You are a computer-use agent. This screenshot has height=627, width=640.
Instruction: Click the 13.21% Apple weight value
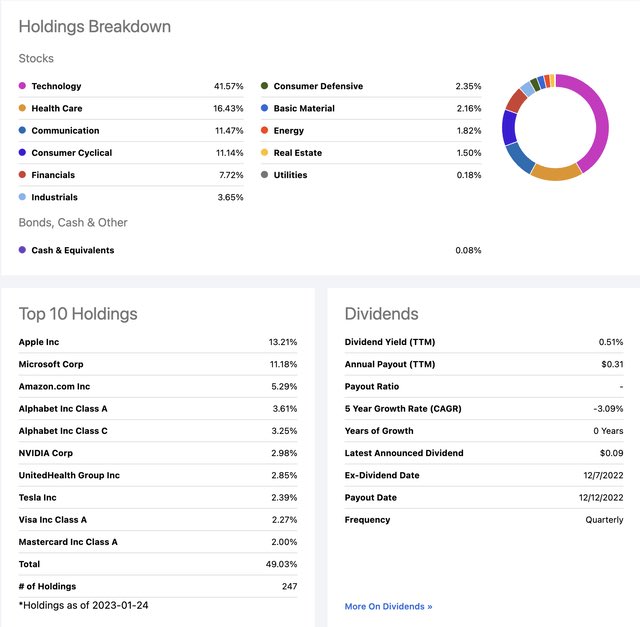pyautogui.click(x=283, y=342)
